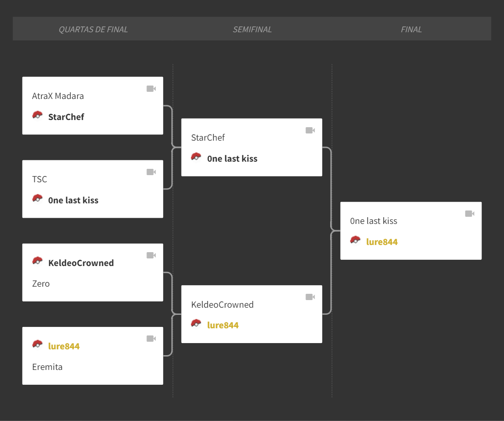Image resolution: width=504 pixels, height=421 pixels.
Task: Select the Semifinal column header
Action: coord(252,30)
